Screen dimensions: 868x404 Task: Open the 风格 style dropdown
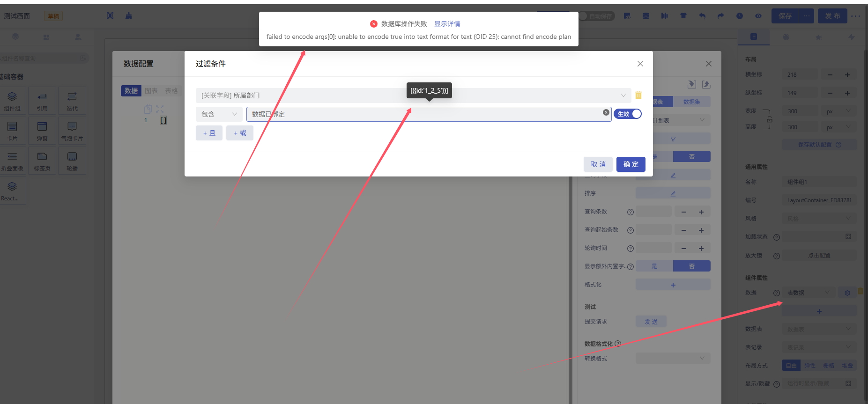point(819,218)
